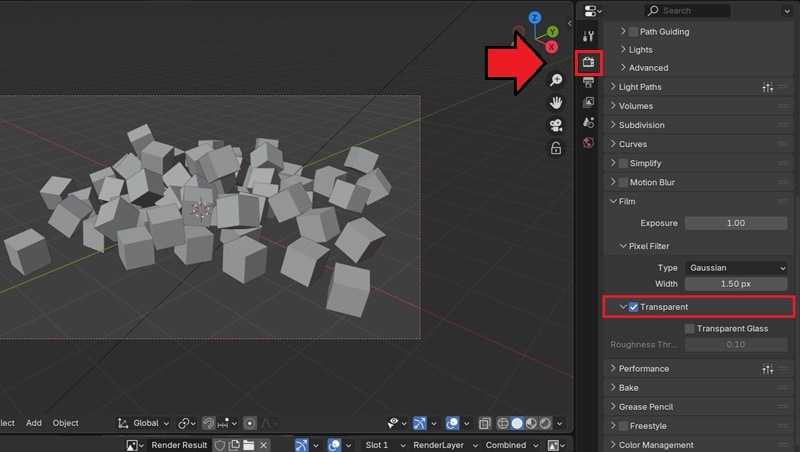Expand the Grease Pencil panel
This screenshot has width=800, height=452.
(x=697, y=407)
